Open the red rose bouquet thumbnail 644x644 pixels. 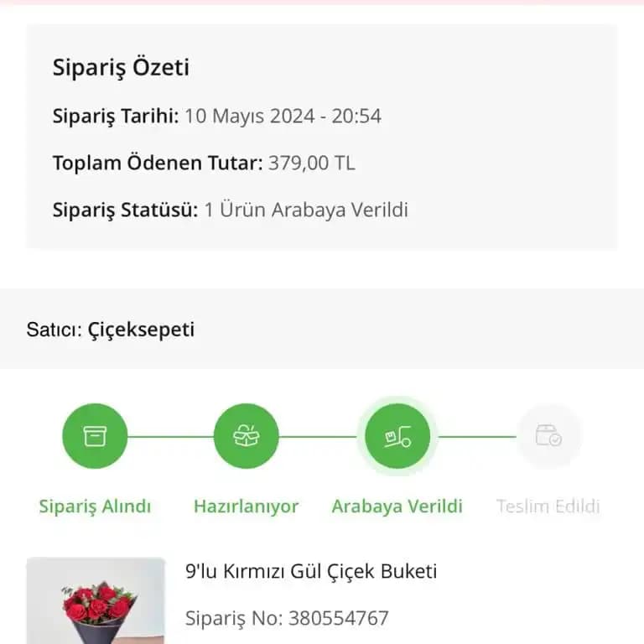96,602
